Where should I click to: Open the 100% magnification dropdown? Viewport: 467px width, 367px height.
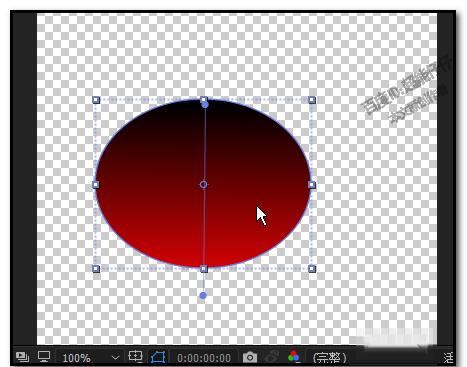click(91, 358)
